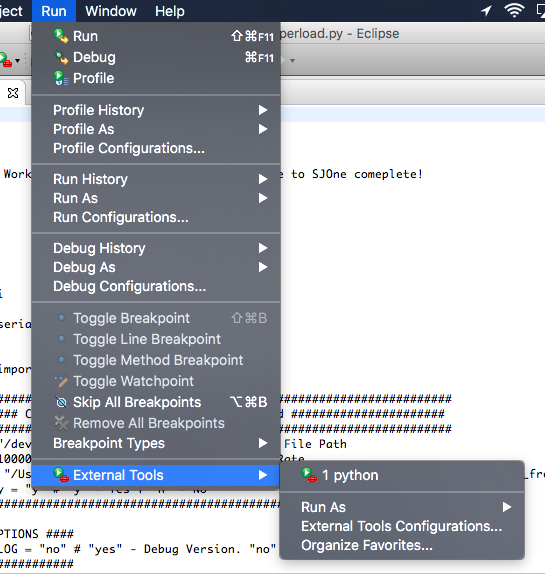Click the location arrow icon in menu bar
Image resolution: width=545 pixels, height=574 pixels.
pos(486,11)
